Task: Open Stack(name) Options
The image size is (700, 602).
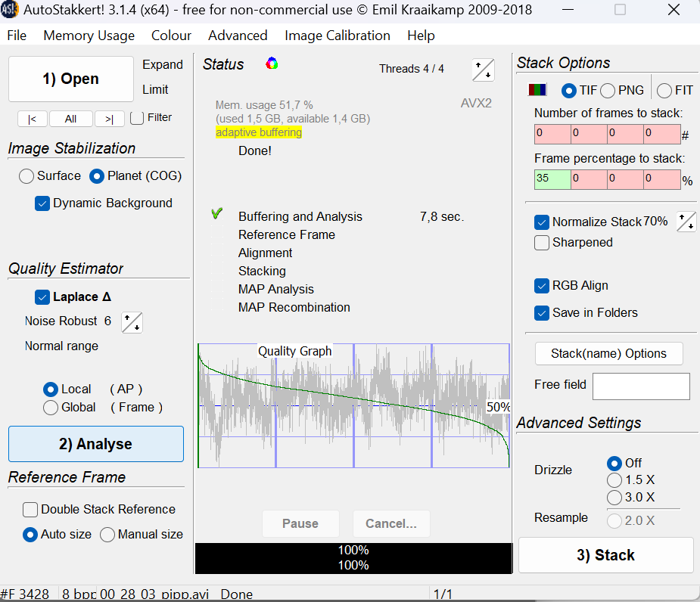Action: pyautogui.click(x=609, y=353)
